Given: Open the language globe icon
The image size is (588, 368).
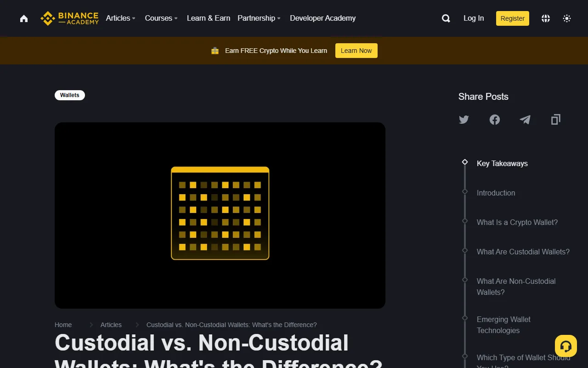Looking at the screenshot, I should (546, 18).
